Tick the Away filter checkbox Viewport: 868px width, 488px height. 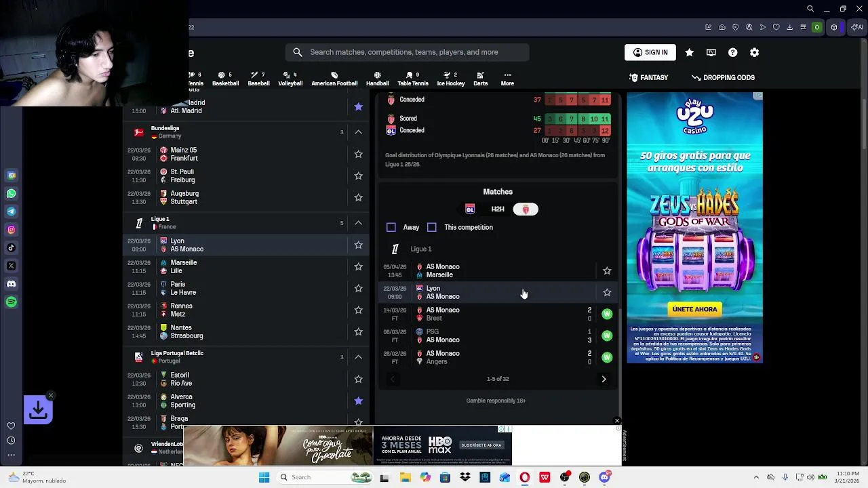tap(391, 227)
